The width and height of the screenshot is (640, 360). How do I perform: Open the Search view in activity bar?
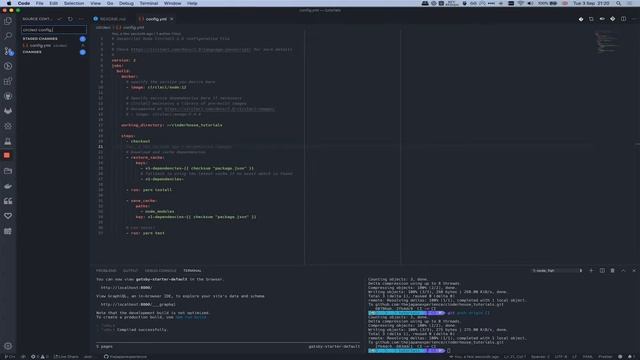point(8,36)
